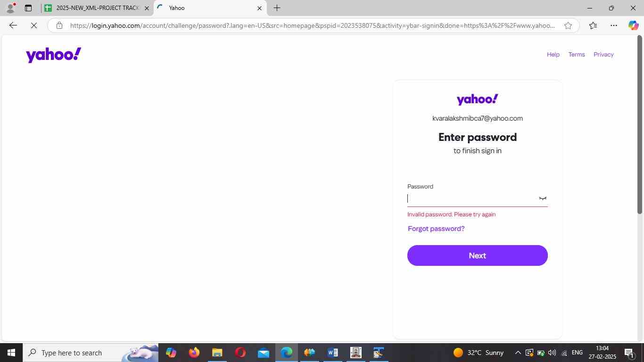Open the Help link
Viewport: 644px width, 362px height.
coord(553,55)
